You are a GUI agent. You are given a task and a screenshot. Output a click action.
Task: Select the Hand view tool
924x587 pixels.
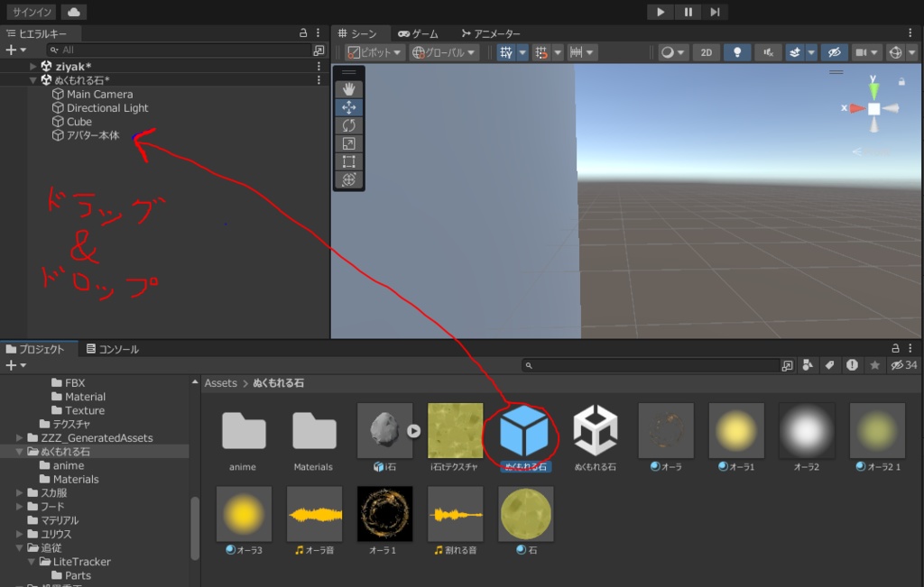click(x=349, y=89)
